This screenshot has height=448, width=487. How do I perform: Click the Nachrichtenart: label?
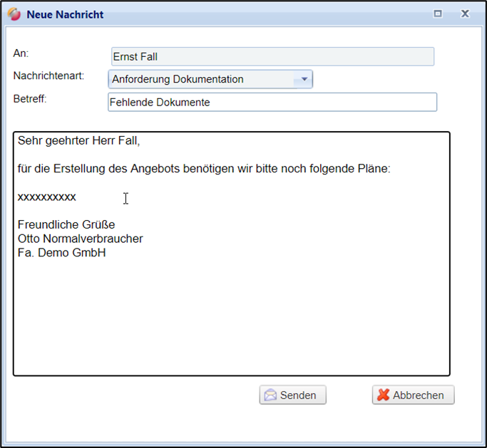click(x=48, y=75)
